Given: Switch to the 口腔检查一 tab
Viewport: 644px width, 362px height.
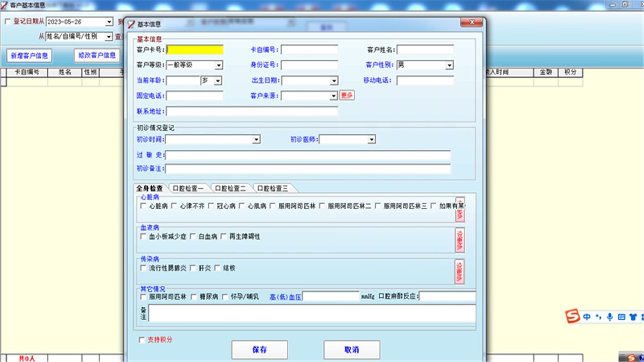Looking at the screenshot, I should tap(188, 189).
